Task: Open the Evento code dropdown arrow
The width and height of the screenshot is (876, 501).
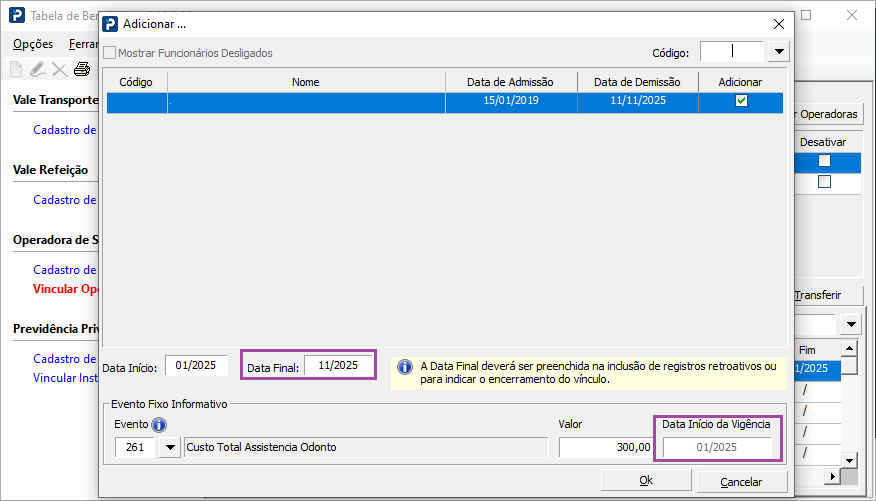Action: 170,447
